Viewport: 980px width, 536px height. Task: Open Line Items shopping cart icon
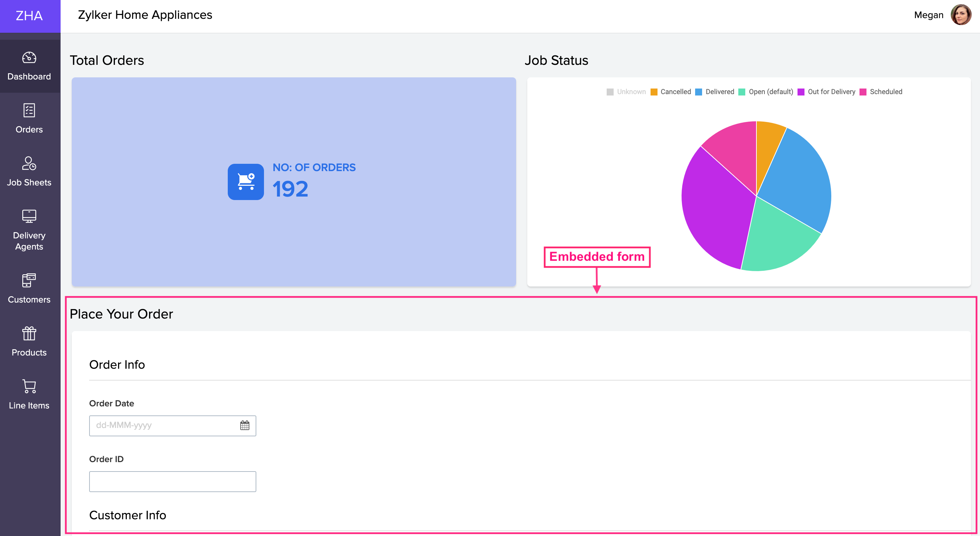pos(29,386)
